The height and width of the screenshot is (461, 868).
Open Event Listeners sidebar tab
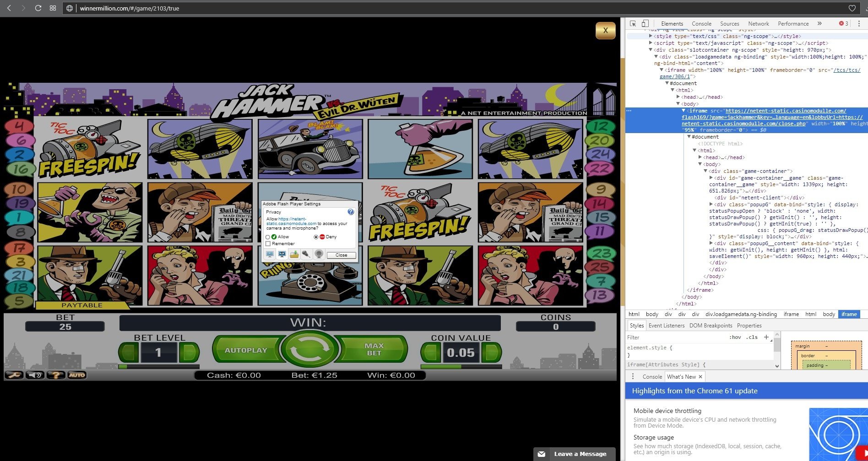tap(667, 326)
